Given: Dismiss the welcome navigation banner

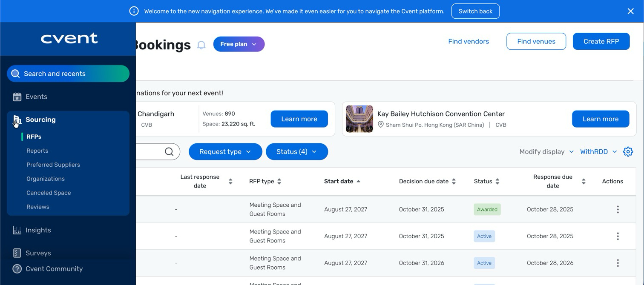Looking at the screenshot, I should 630,11.
